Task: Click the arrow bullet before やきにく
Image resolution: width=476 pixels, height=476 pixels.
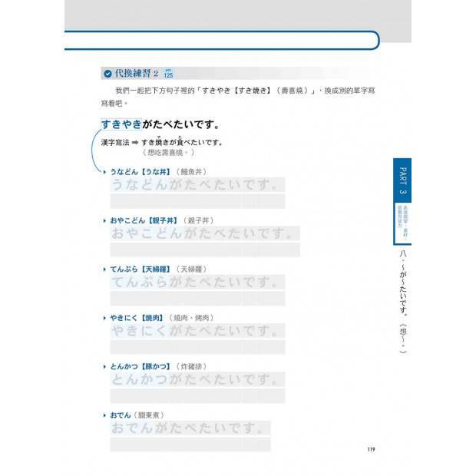Action: pos(104,318)
